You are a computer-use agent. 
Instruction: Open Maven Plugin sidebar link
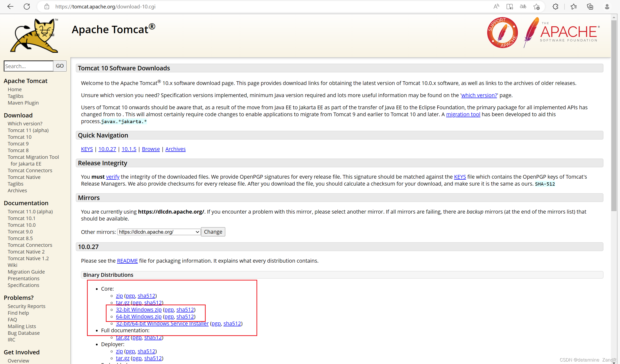[x=23, y=103]
